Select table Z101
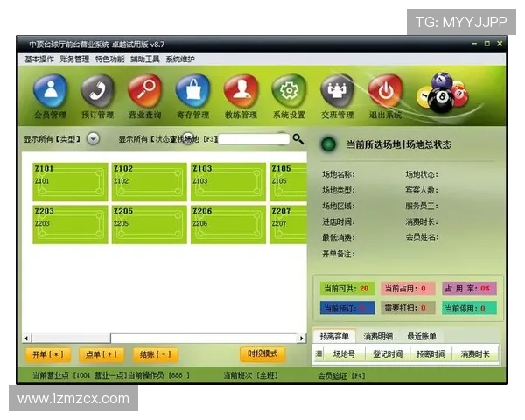Image resolution: width=525 pixels, height=420 pixels. click(70, 182)
